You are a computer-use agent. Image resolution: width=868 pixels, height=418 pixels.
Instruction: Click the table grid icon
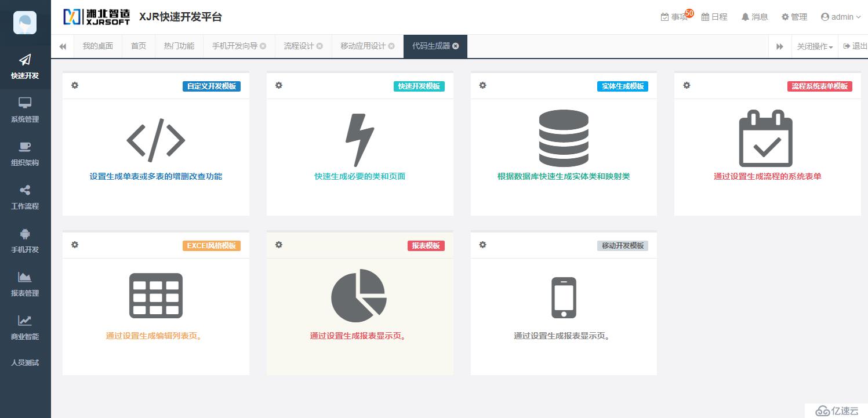click(156, 295)
